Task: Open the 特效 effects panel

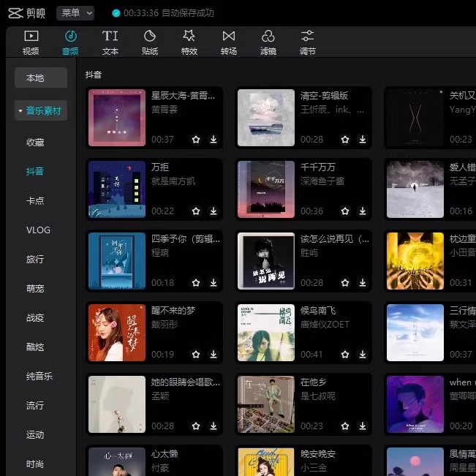Action: pos(189,42)
